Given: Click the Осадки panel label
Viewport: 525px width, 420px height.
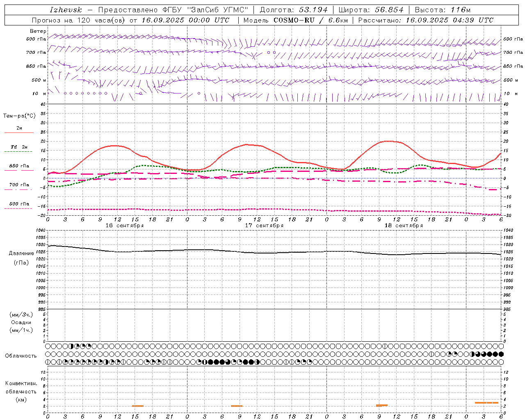Looking at the screenshot, I should point(21,322).
